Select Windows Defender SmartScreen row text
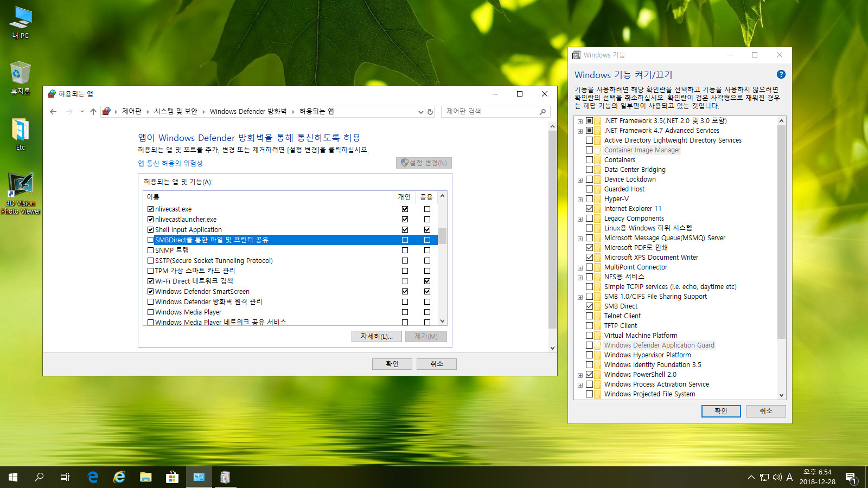Image resolution: width=868 pixels, height=488 pixels. click(x=202, y=291)
